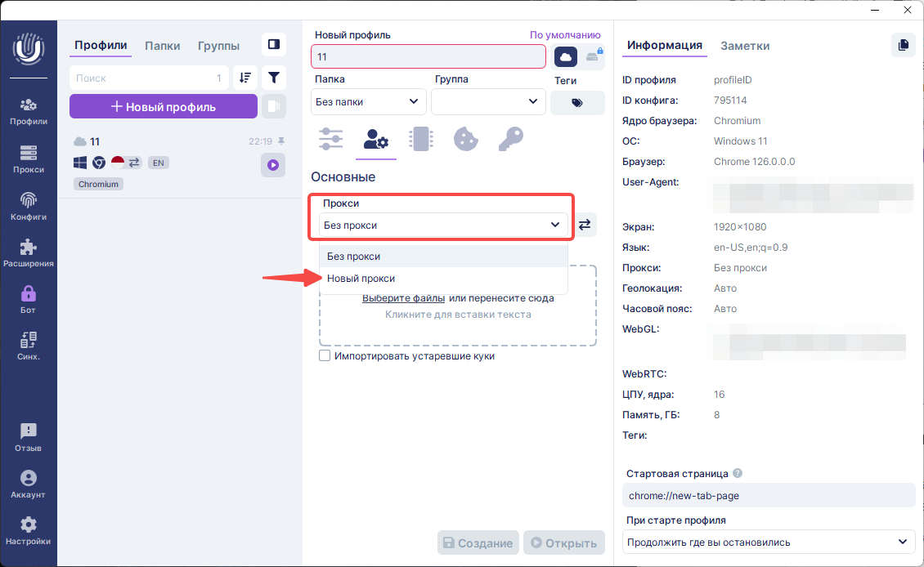Open the Group dropdown
This screenshot has width=924, height=567.
[487, 102]
